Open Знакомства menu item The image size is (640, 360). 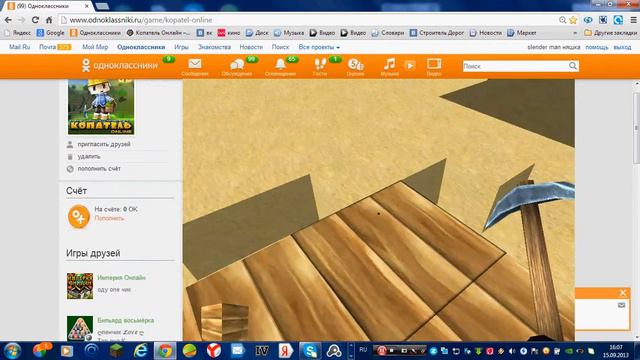[214, 47]
